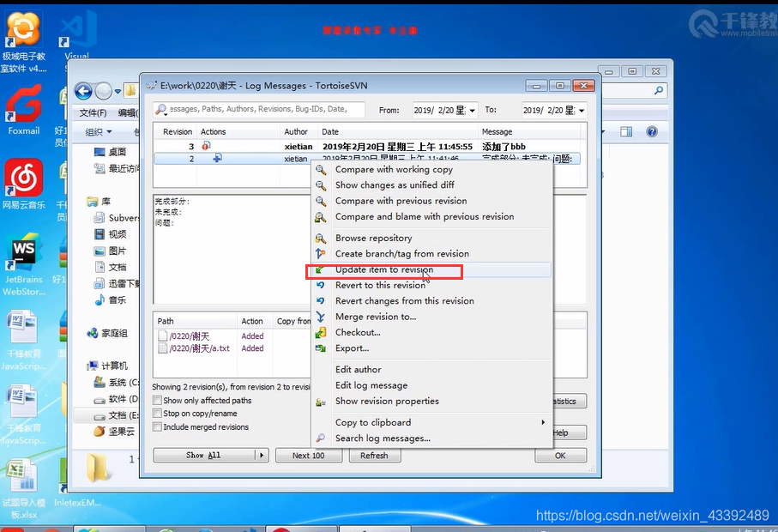Select Revert changes from this revision
The width and height of the screenshot is (778, 532).
(404, 301)
